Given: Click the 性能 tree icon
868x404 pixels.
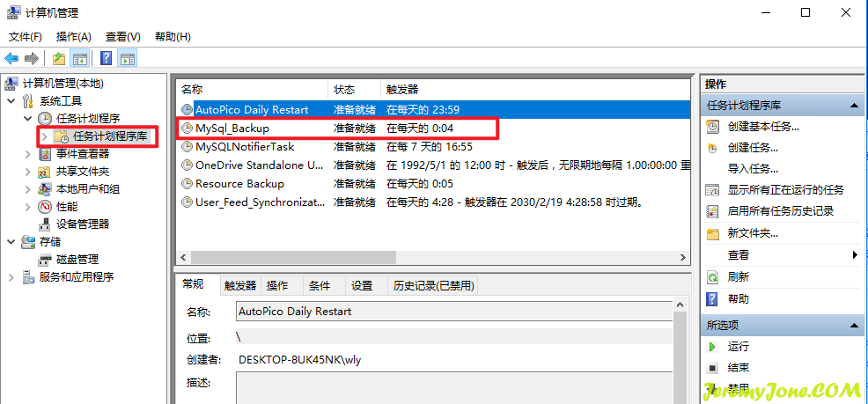Looking at the screenshot, I should (x=45, y=207).
